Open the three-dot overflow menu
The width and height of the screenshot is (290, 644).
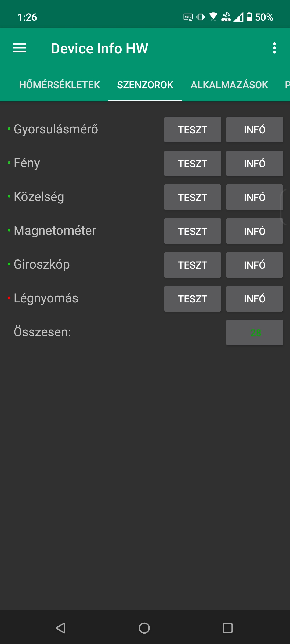pos(274,48)
